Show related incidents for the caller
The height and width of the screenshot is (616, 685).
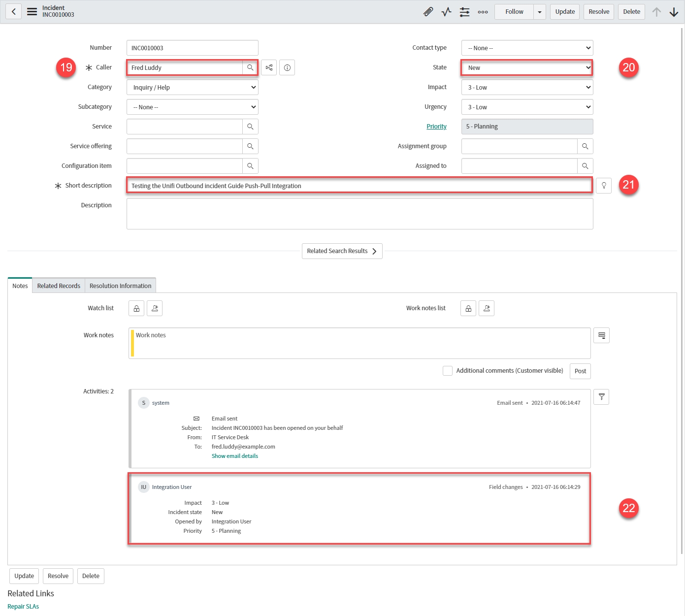tap(269, 67)
